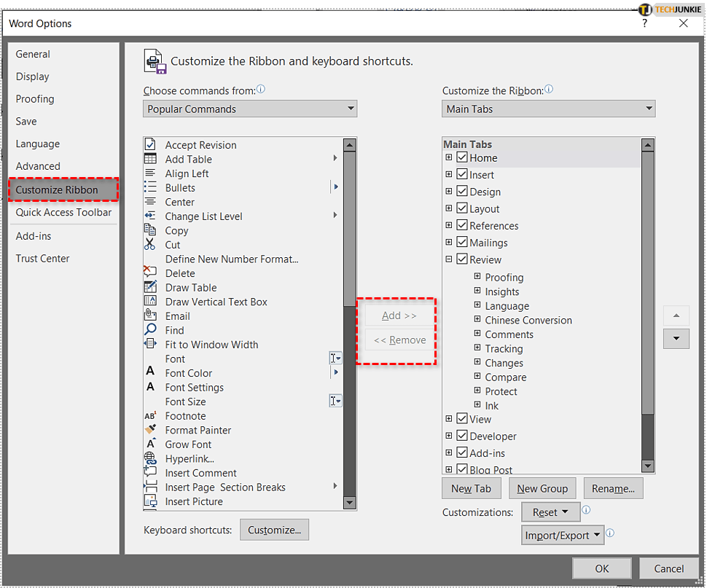This screenshot has height=588, width=707.
Task: Click the Move Down arrow button
Action: 676,338
